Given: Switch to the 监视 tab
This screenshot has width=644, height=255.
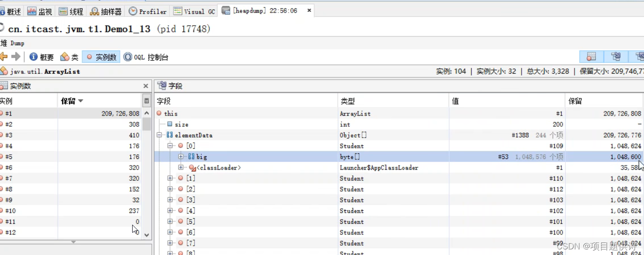Looking at the screenshot, I should pyautogui.click(x=40, y=11).
